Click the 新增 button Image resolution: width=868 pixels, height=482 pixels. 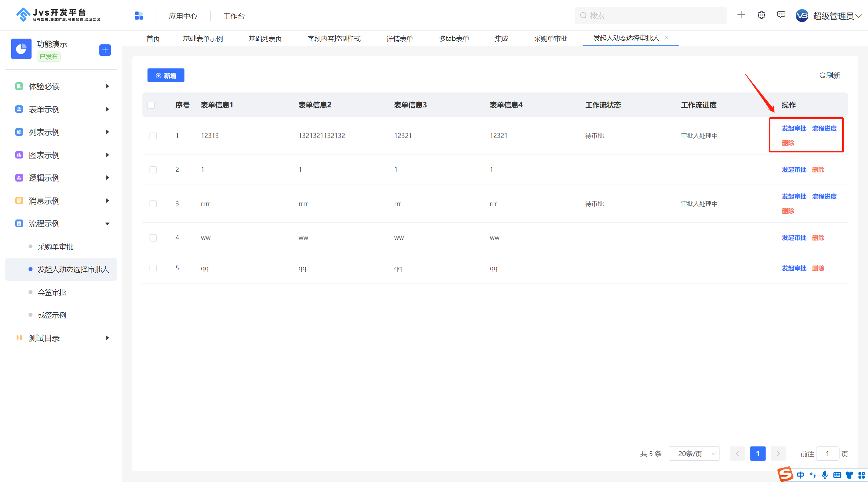tap(166, 76)
